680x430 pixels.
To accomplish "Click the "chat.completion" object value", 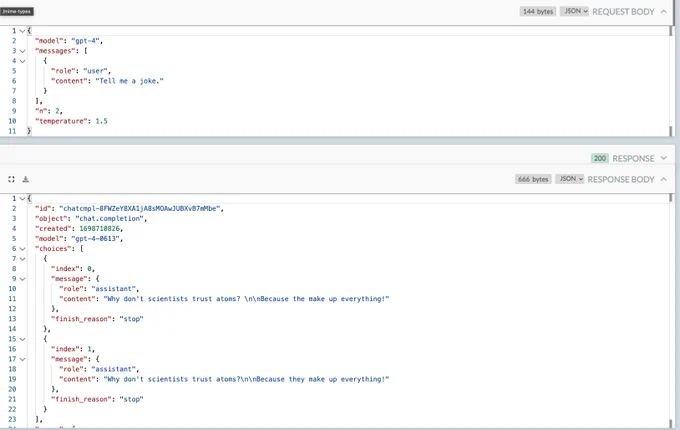I will [x=109, y=218].
